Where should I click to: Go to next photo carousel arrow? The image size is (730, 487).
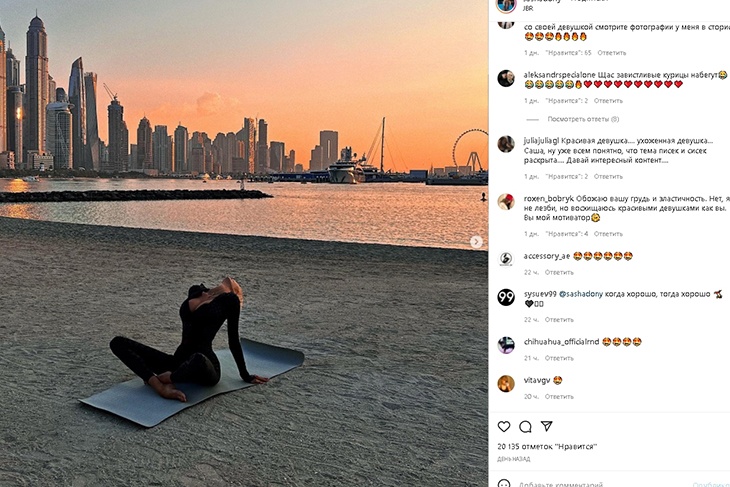click(476, 242)
